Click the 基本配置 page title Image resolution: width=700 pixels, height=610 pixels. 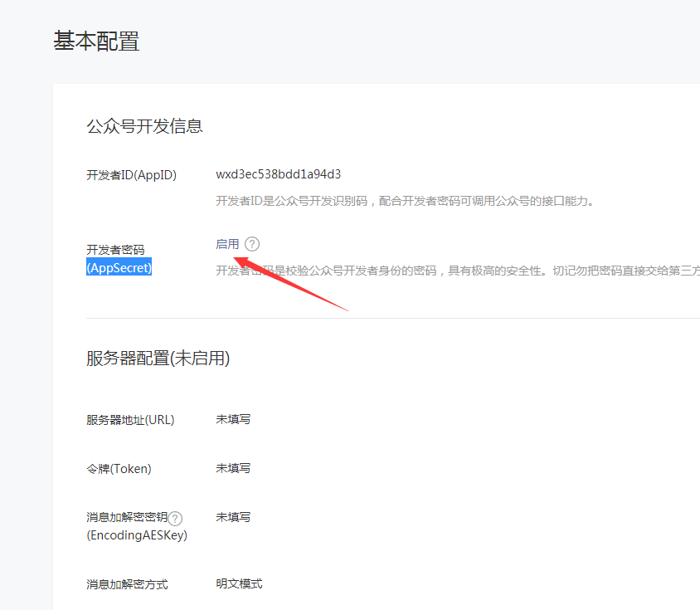pos(96,41)
